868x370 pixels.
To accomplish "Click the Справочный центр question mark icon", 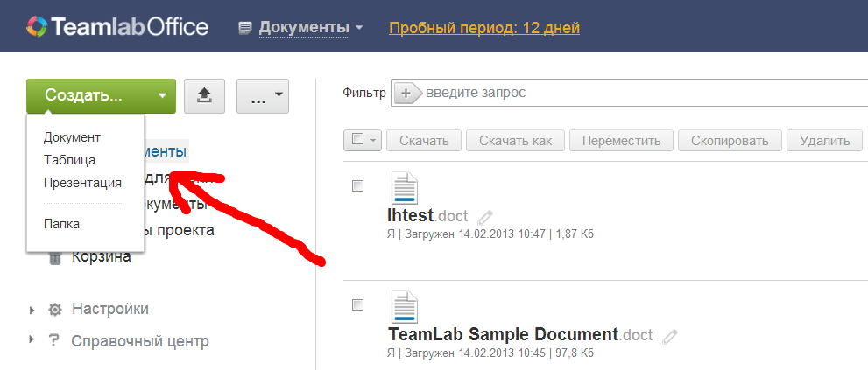I will pyautogui.click(x=54, y=341).
